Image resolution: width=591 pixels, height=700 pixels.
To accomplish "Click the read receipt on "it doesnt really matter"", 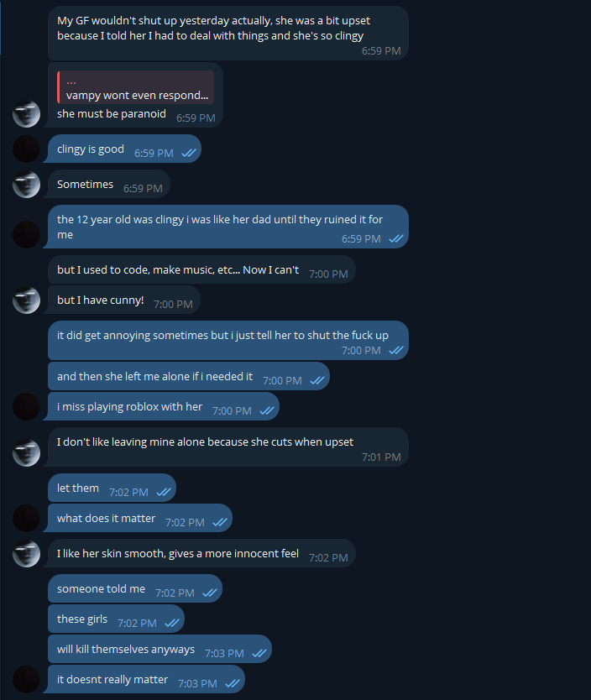I will (232, 683).
